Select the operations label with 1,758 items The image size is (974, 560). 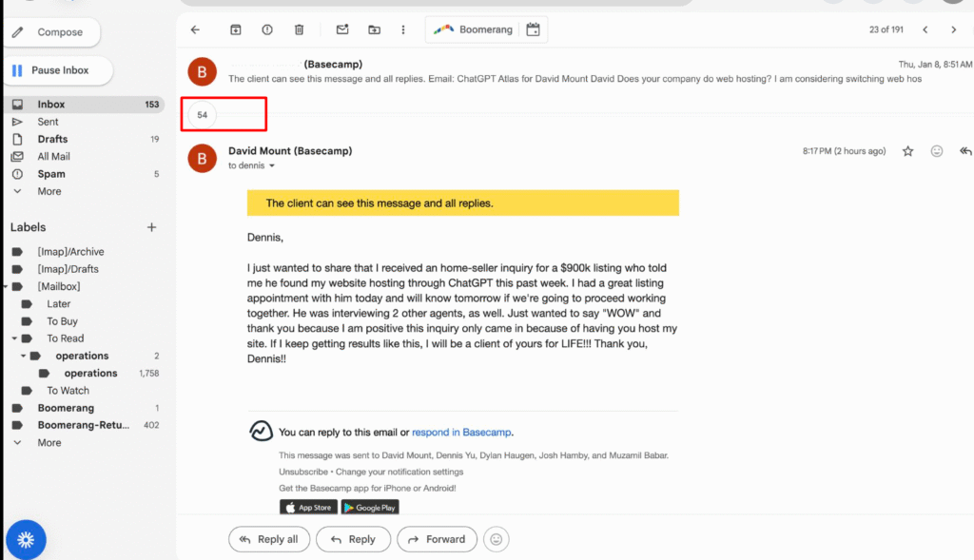tap(90, 374)
